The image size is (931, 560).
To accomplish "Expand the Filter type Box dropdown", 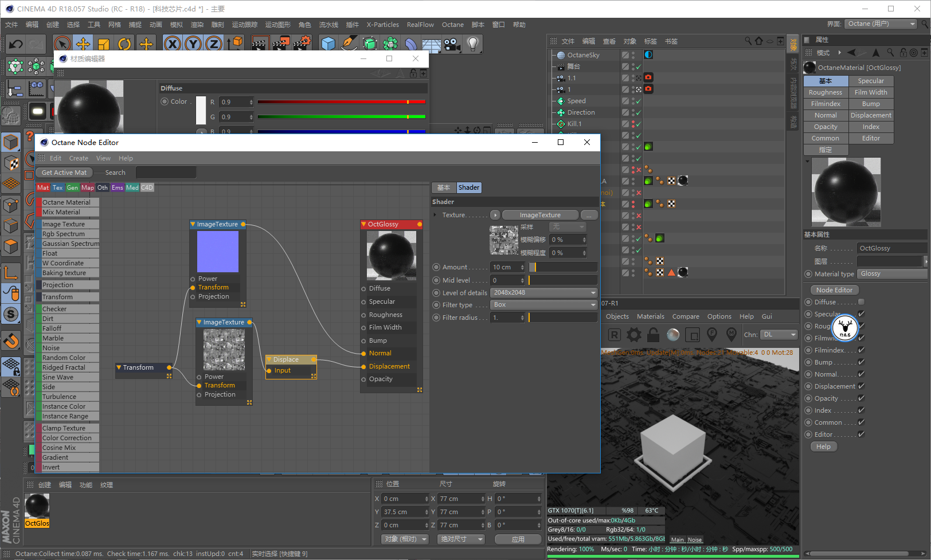I will coord(544,305).
